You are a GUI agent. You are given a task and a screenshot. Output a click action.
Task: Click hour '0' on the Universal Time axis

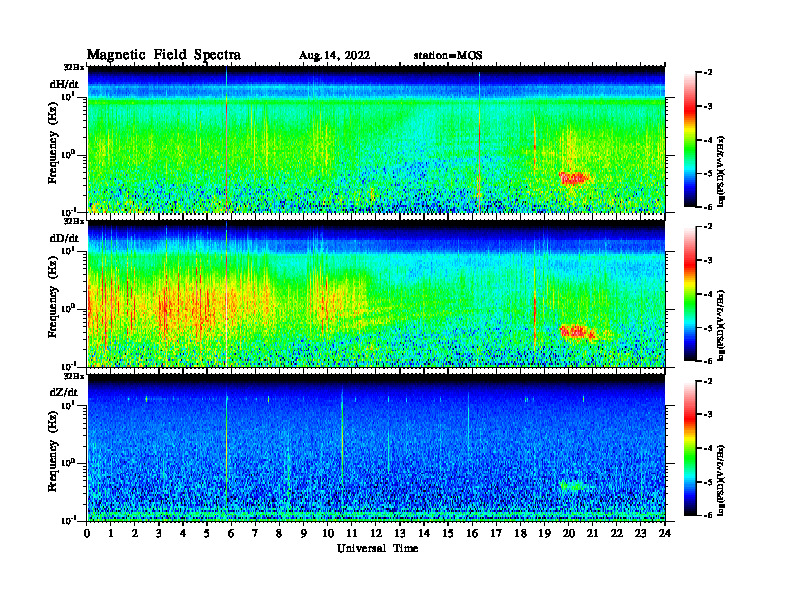click(x=87, y=534)
